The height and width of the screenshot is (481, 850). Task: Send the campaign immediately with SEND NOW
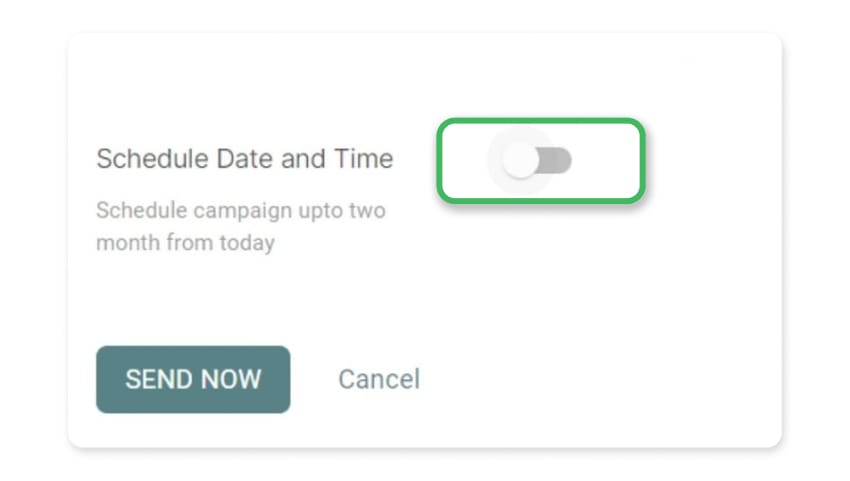[193, 380]
